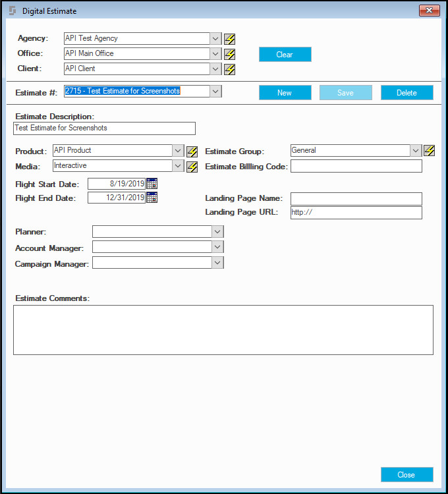
Task: Click the lightning edit icon beside Product
Action: [x=192, y=151]
